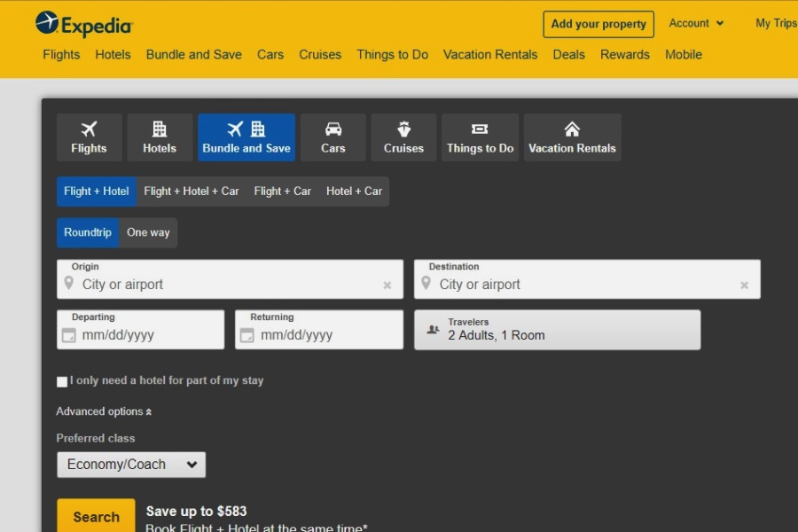This screenshot has width=798, height=532.
Task: Select the Things to Do ticket tab
Action: coord(480,137)
